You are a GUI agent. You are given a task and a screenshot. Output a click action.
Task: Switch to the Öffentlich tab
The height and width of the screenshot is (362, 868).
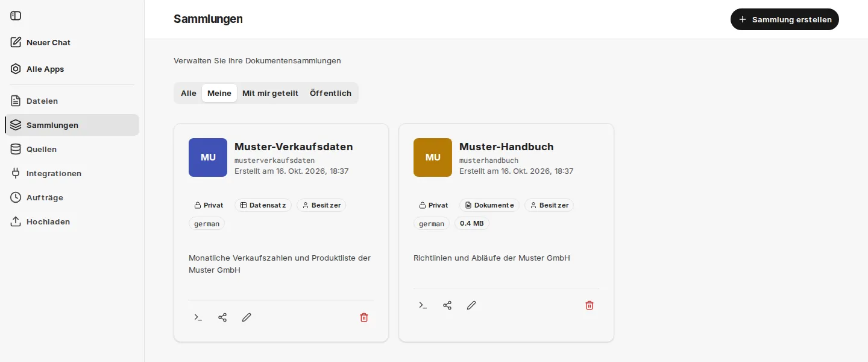coord(330,93)
